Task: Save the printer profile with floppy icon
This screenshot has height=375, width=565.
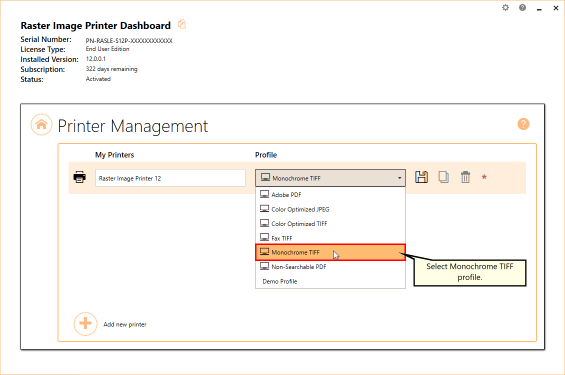Action: pos(421,177)
